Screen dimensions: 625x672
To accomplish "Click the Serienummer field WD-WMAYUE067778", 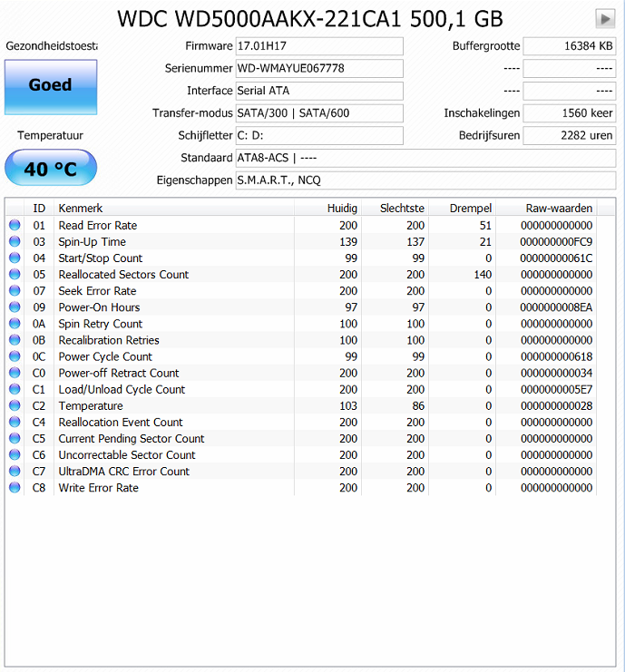I will 319,69.
